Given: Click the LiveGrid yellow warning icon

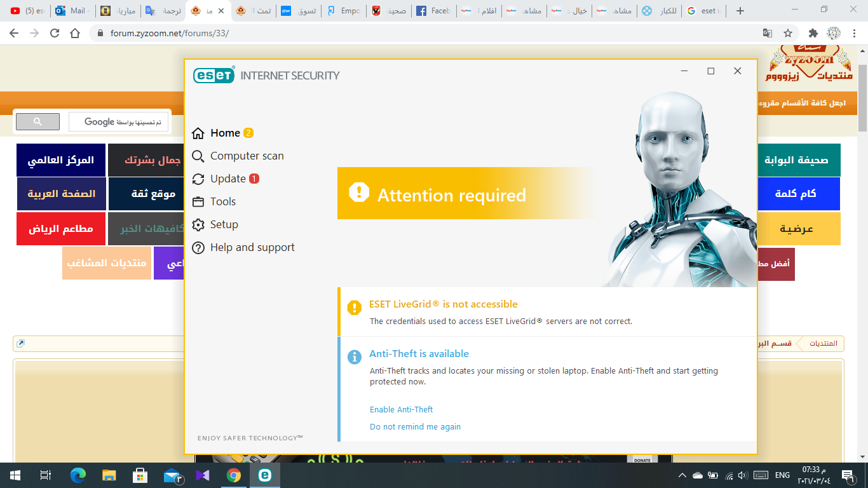Looking at the screenshot, I should (x=355, y=308).
